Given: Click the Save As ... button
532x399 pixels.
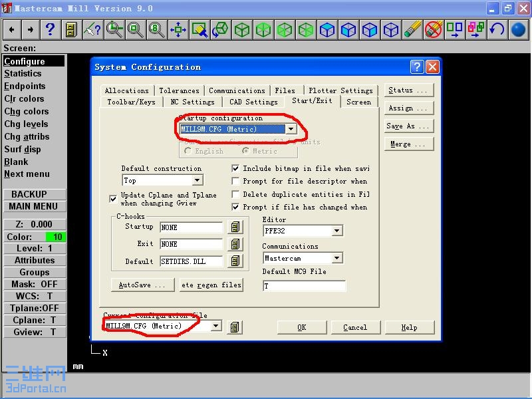Looking at the screenshot, I should pos(409,126).
